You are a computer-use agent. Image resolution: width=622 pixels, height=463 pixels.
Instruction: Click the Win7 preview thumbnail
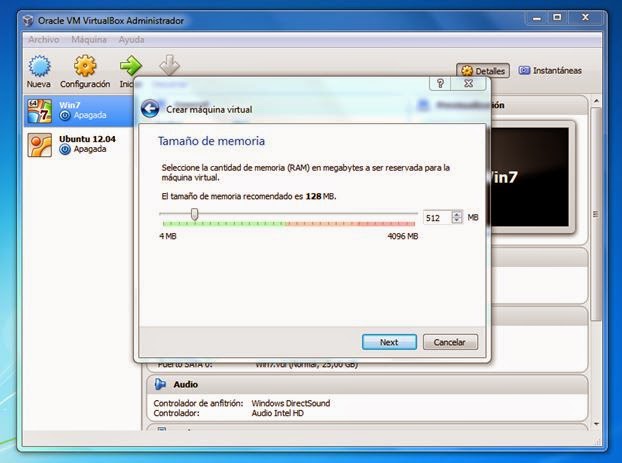coord(530,177)
